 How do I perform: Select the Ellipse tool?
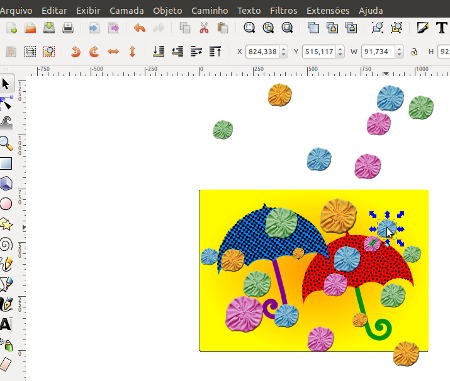(6, 204)
